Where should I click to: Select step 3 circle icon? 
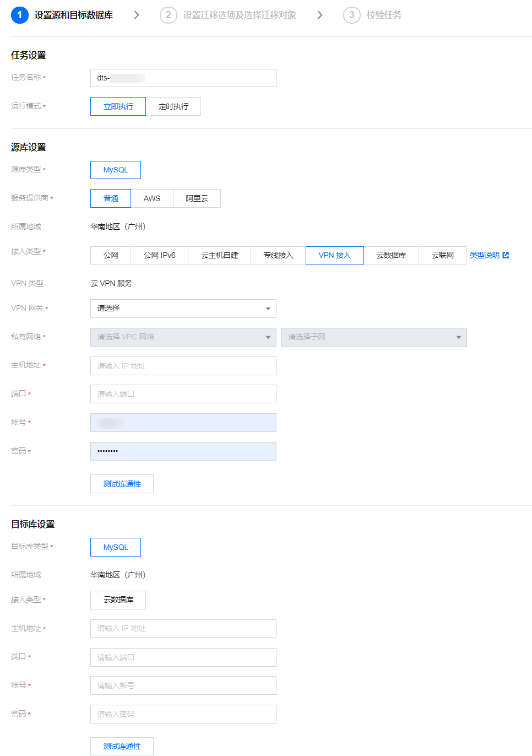pos(352,15)
